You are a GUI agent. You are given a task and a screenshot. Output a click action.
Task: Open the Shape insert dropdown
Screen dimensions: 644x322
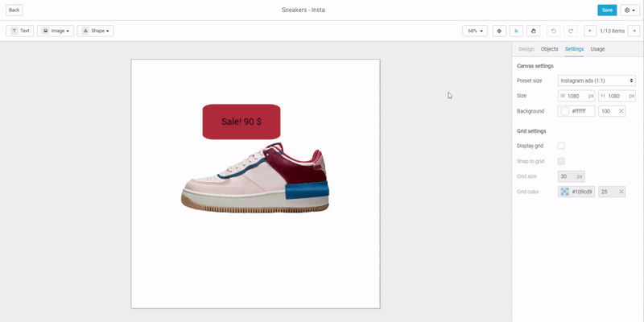click(95, 31)
